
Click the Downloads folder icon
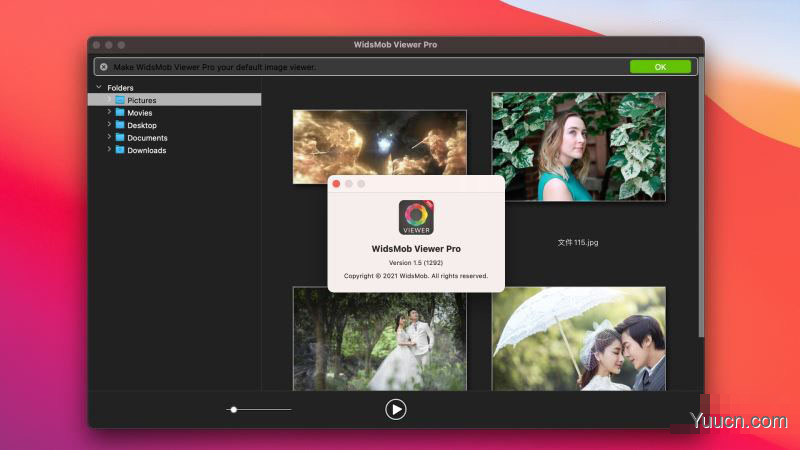tap(120, 150)
